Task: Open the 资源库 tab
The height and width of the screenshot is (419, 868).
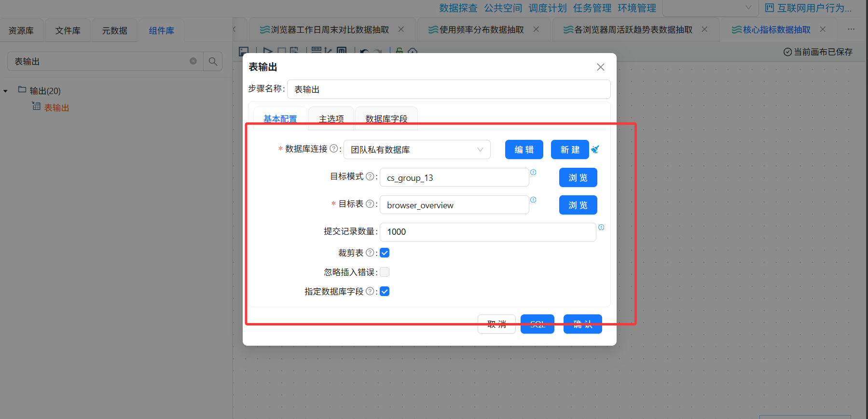Action: click(x=21, y=30)
